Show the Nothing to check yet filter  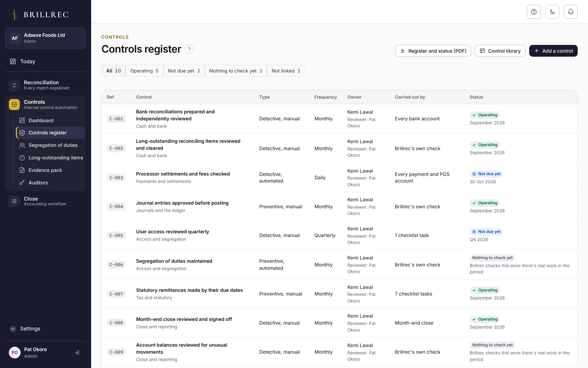pyautogui.click(x=236, y=71)
